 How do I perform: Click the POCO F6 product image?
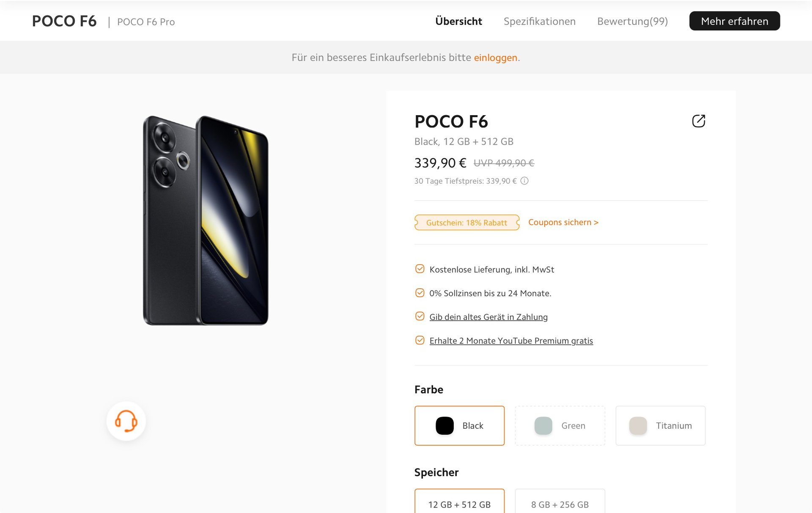click(206, 220)
